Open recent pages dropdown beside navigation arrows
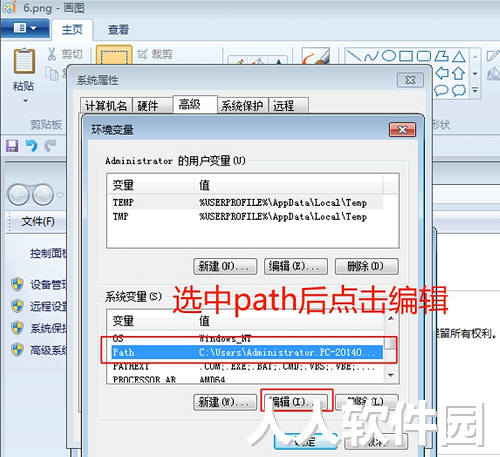Screen dimensions: 500x457 coord(60,195)
